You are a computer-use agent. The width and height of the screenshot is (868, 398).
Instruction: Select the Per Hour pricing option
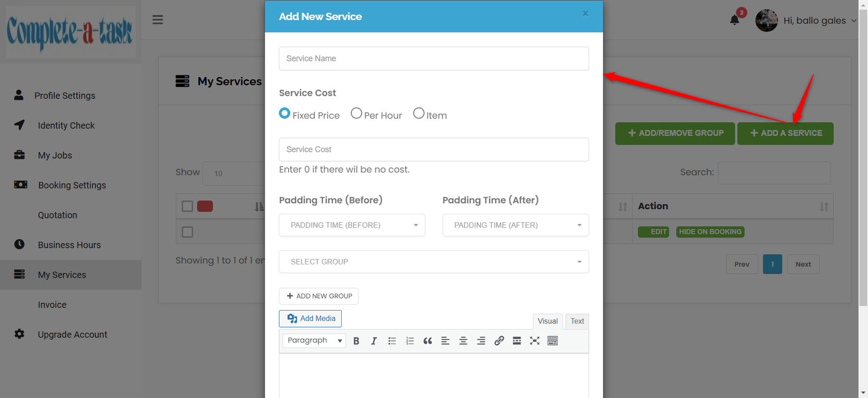point(356,113)
